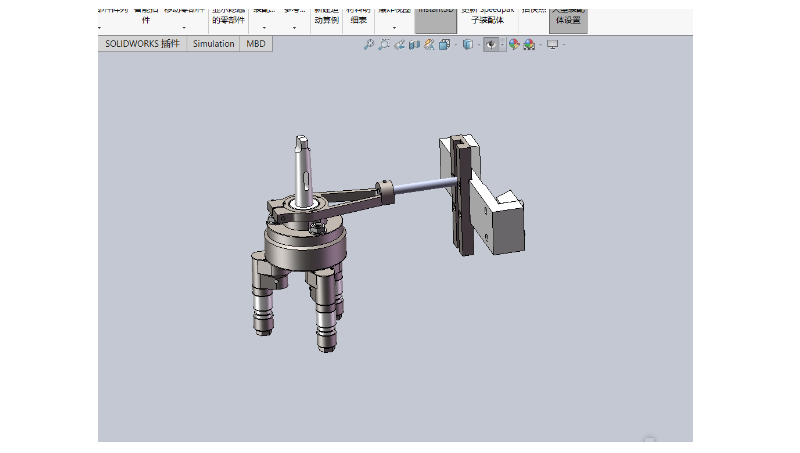The height and width of the screenshot is (453, 800).
Task: Click Zoom to Fit magnifier icon
Action: [x=368, y=45]
